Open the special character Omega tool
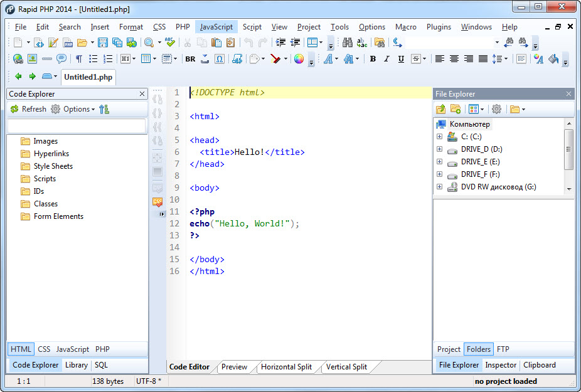The image size is (581, 392). 220,59
